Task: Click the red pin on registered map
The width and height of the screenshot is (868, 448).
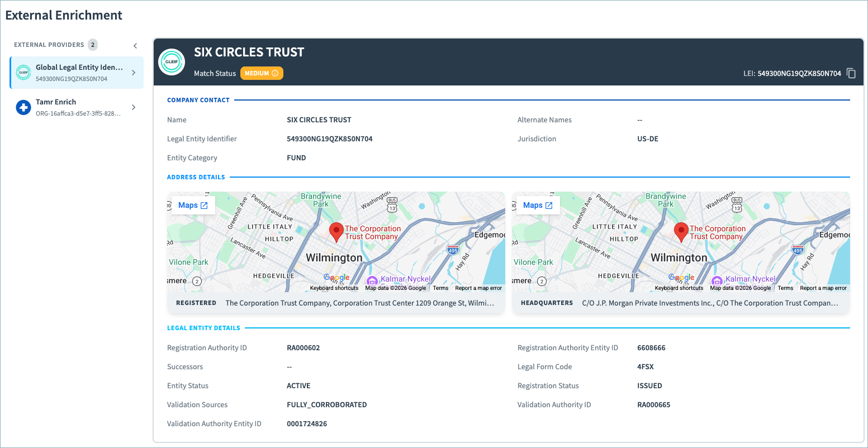Action: pos(336,232)
